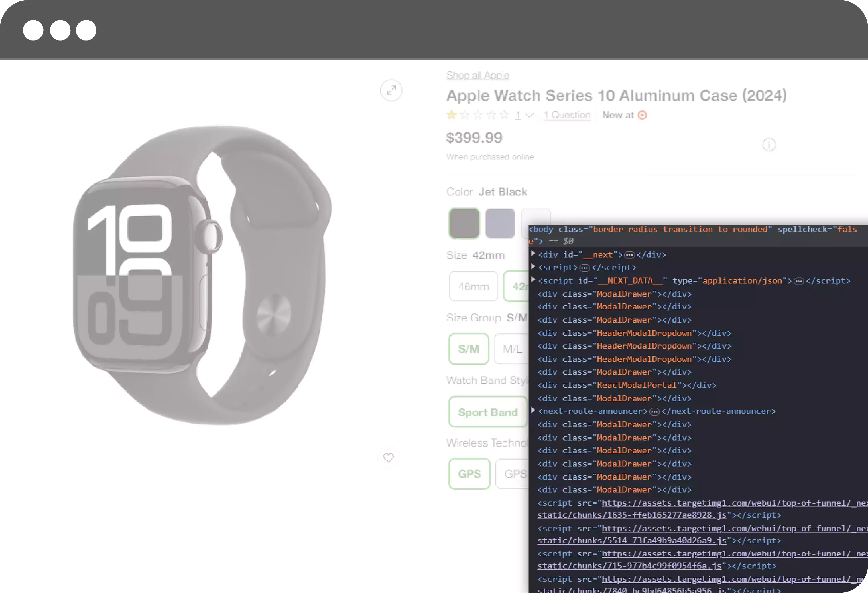Click the Apple Watch product image
This screenshot has width=868, height=593.
(x=202, y=275)
